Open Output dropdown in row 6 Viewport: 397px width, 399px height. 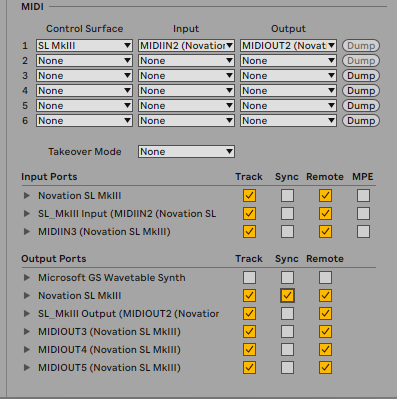pyautogui.click(x=288, y=121)
